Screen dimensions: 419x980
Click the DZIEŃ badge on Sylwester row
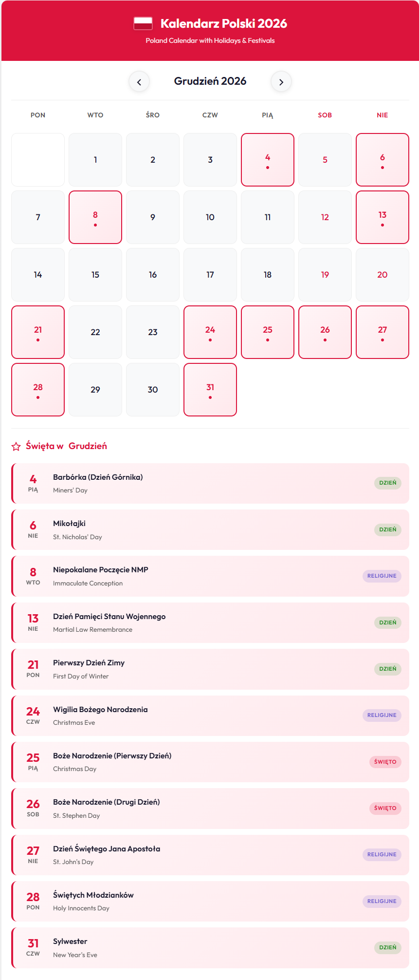pos(387,947)
